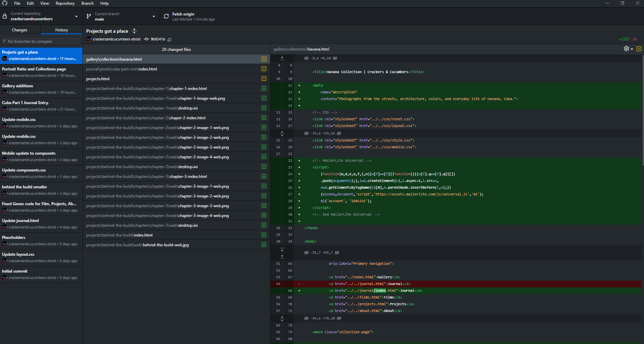
Task: Expand the Current repository dropdown
Action: pyautogui.click(x=41, y=16)
